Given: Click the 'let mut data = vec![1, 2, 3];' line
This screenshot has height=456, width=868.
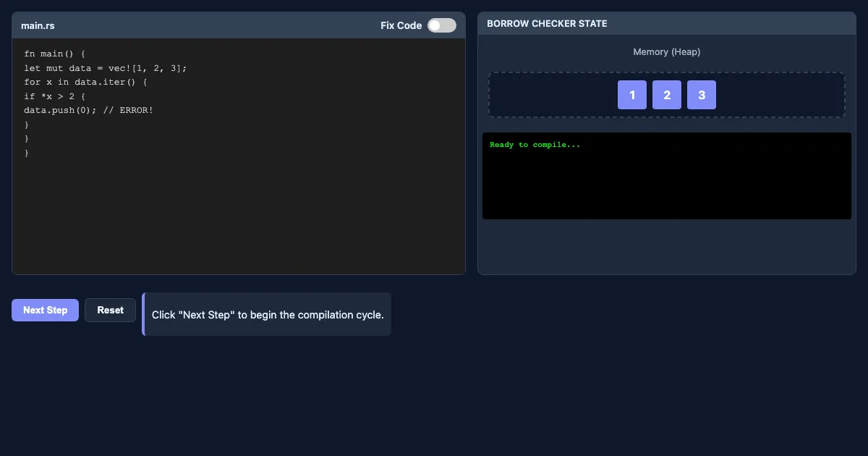Looking at the screenshot, I should pos(106,68).
